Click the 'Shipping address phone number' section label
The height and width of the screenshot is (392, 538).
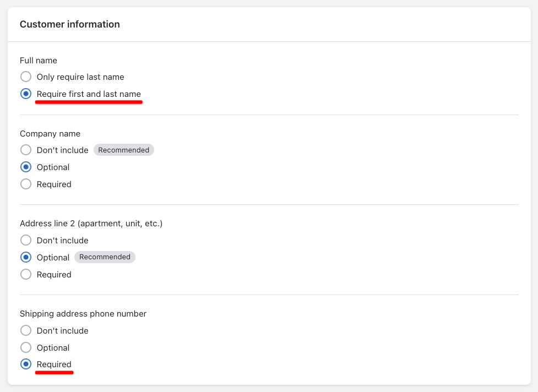coord(83,314)
